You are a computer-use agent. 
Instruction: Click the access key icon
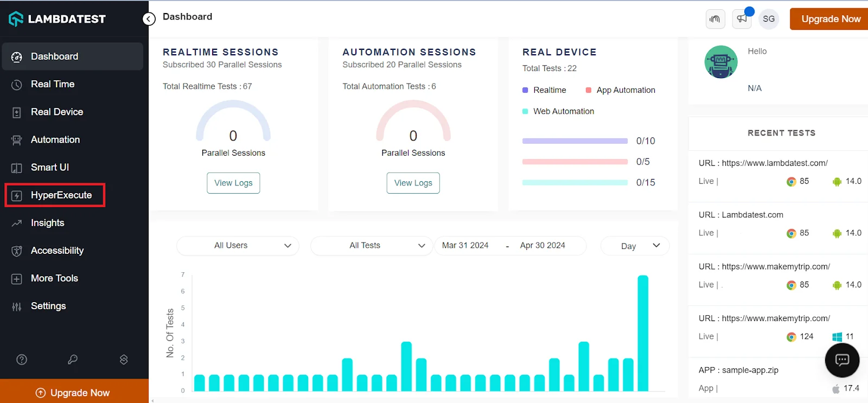click(73, 359)
